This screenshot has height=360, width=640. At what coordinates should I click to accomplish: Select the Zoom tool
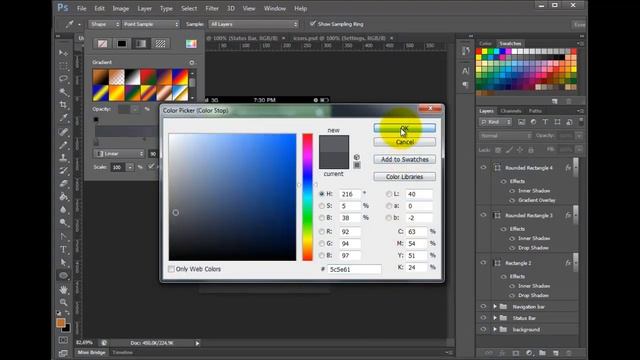click(63, 302)
